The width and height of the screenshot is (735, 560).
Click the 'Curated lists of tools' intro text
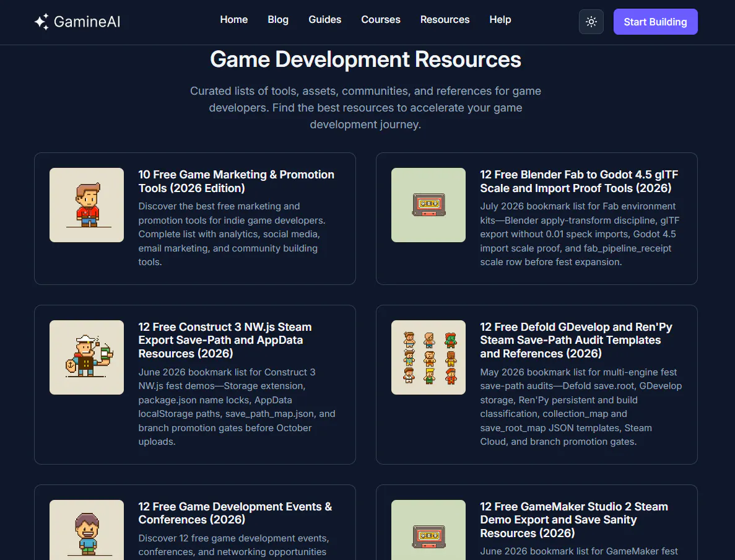point(365,107)
